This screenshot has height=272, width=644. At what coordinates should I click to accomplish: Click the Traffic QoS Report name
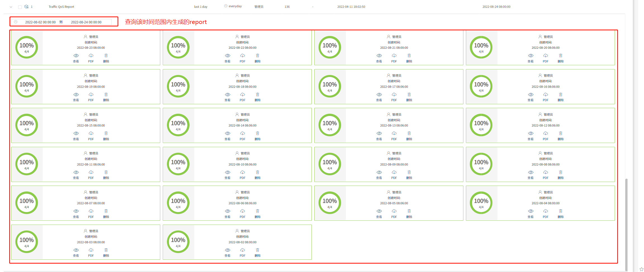click(x=61, y=7)
